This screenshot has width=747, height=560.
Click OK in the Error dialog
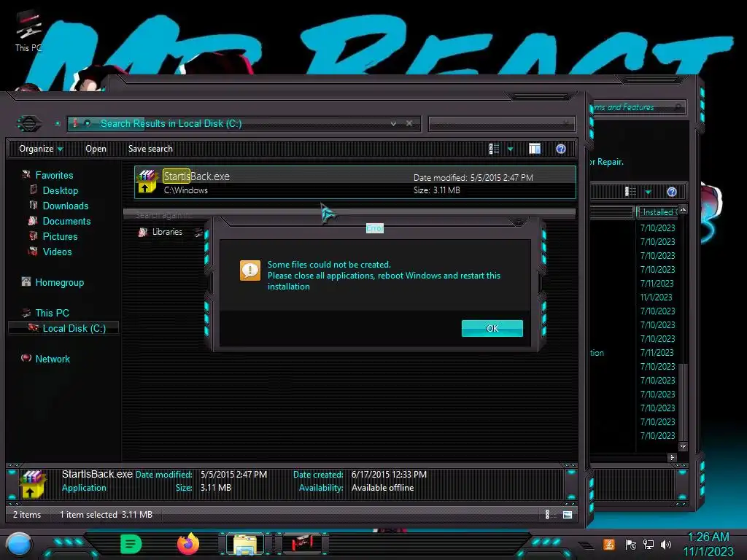[x=492, y=328]
